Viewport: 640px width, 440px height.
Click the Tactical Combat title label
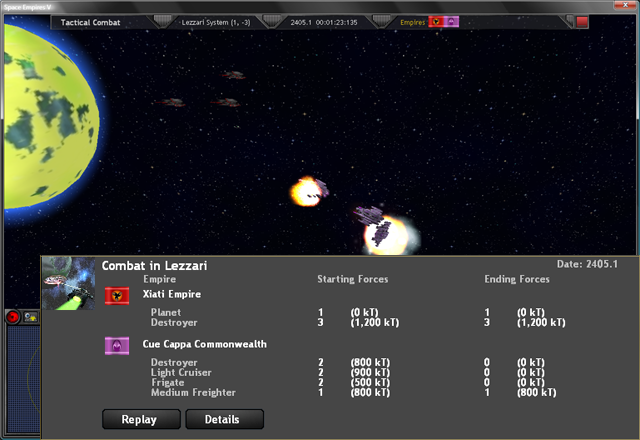[91, 22]
